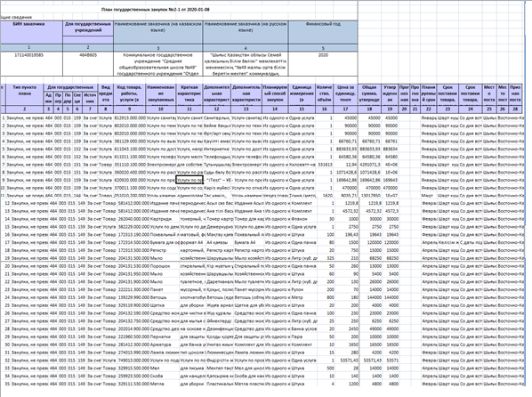
Task: Select code cell 274015.990.000
Action: (x=133, y=352)
